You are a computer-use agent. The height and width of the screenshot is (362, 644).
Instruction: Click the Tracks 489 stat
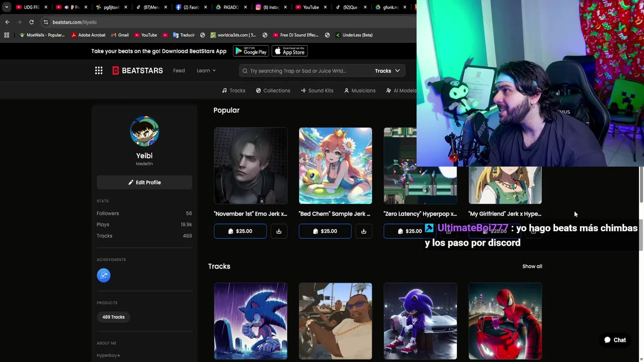(144, 236)
